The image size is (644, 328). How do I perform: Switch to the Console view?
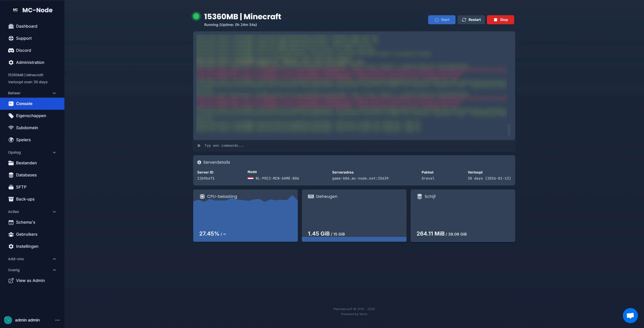pos(24,103)
